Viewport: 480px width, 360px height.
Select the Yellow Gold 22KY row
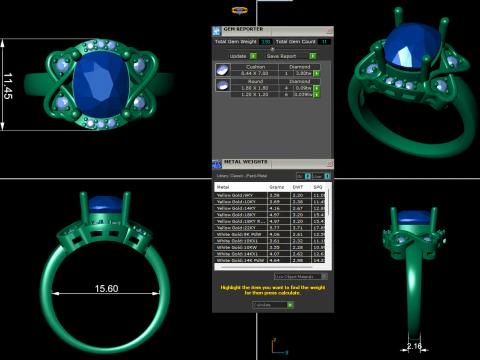tap(270, 228)
